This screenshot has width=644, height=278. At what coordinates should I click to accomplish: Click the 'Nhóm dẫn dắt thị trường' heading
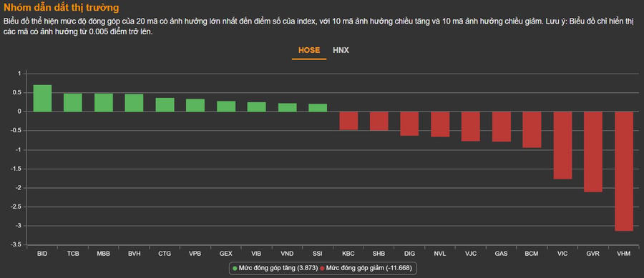pos(62,7)
